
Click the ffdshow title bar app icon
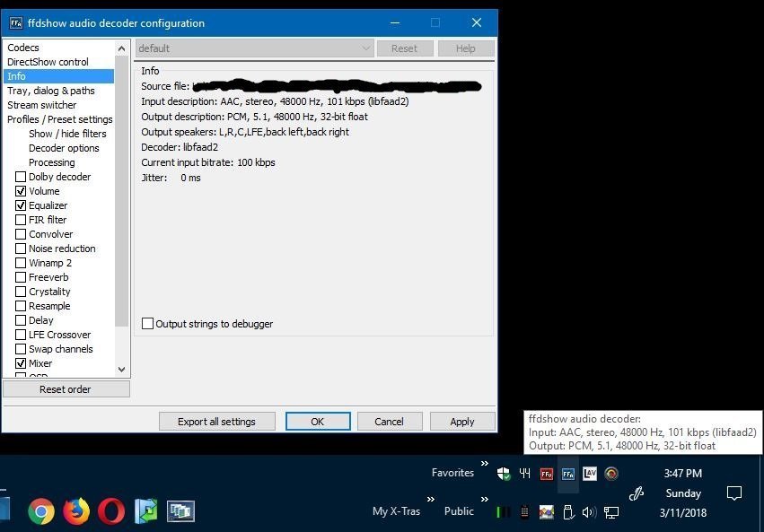[16, 22]
